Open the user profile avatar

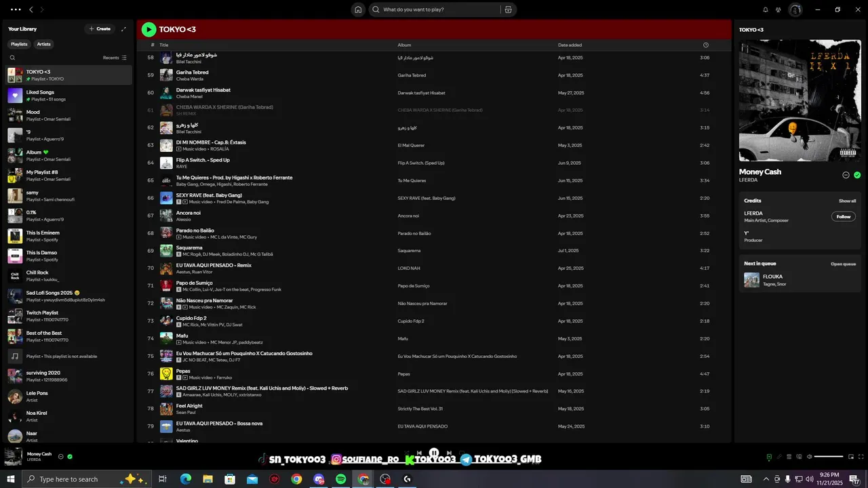[x=795, y=9]
